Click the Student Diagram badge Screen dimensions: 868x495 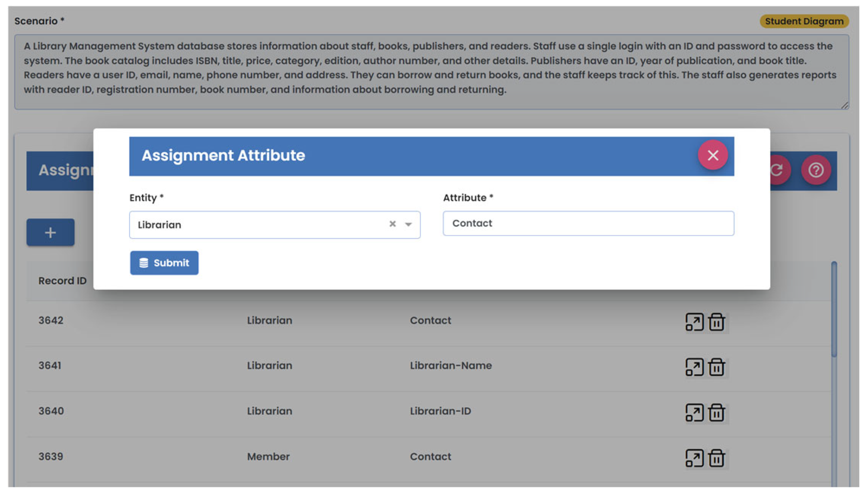click(x=804, y=21)
